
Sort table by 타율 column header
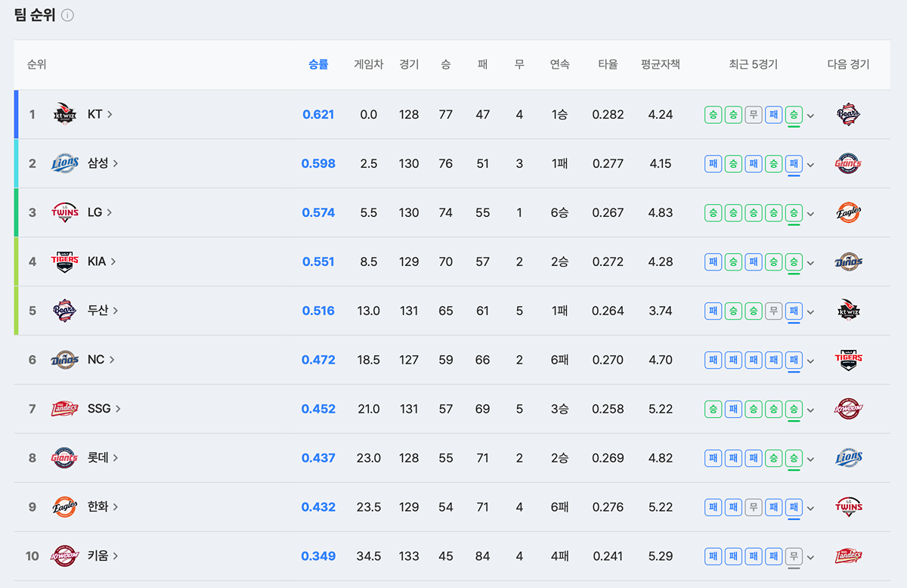tap(608, 65)
